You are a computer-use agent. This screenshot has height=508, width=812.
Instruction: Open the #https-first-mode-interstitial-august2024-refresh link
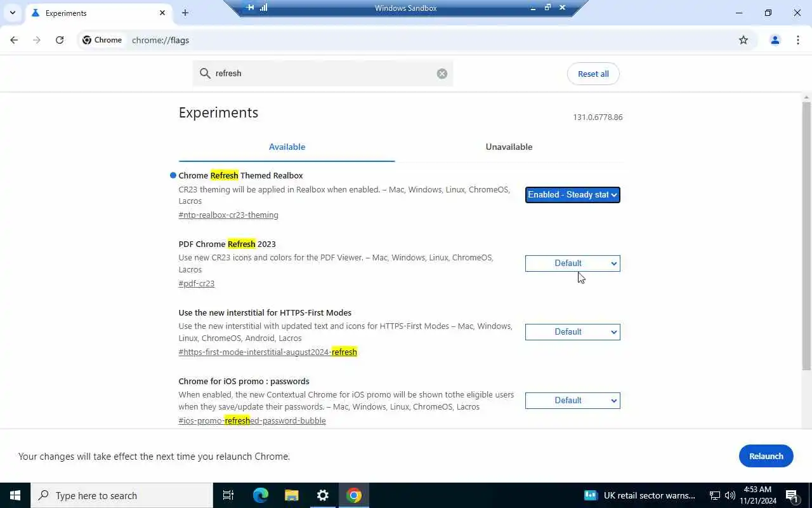coord(268,352)
